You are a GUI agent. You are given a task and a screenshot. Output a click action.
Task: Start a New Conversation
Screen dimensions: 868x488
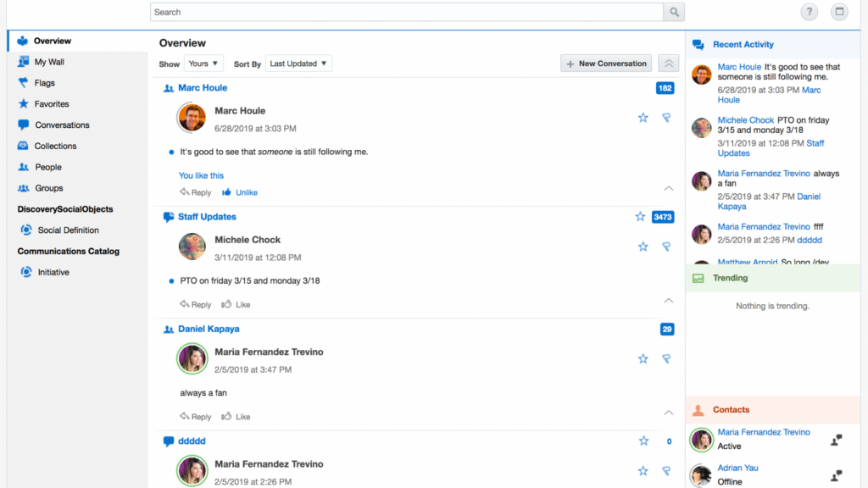point(606,64)
